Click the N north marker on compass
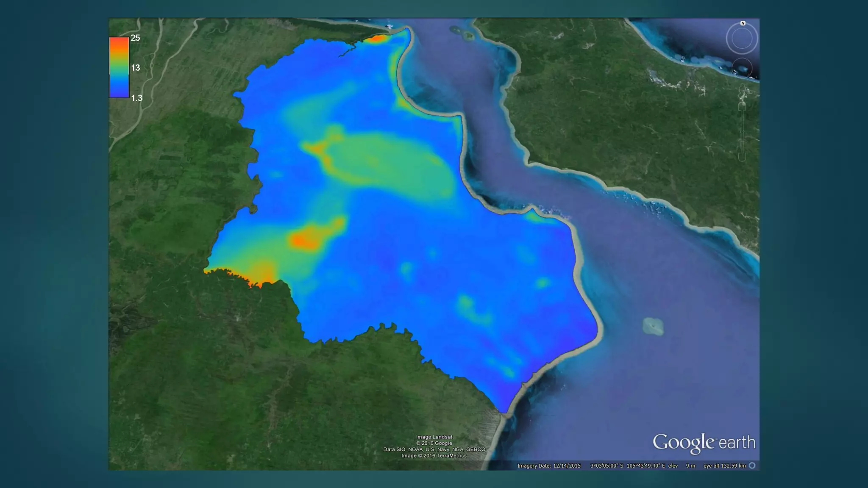Image resolution: width=868 pixels, height=488 pixels. pyautogui.click(x=743, y=23)
